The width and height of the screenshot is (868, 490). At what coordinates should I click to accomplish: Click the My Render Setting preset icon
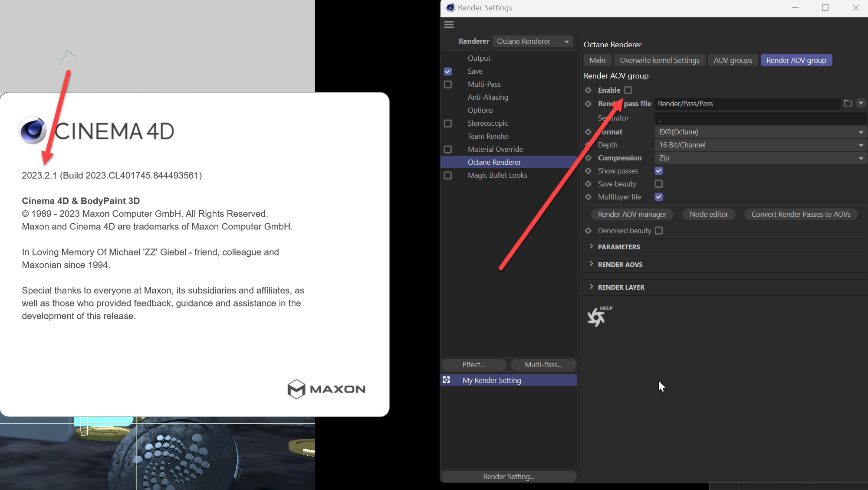point(446,380)
